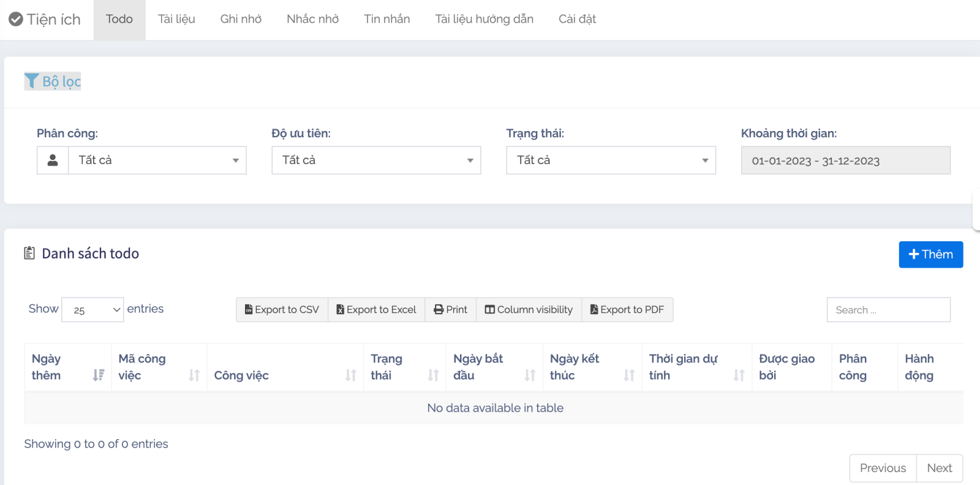The height and width of the screenshot is (485, 980).
Task: Click the user icon beside Phân công
Action: (x=53, y=160)
